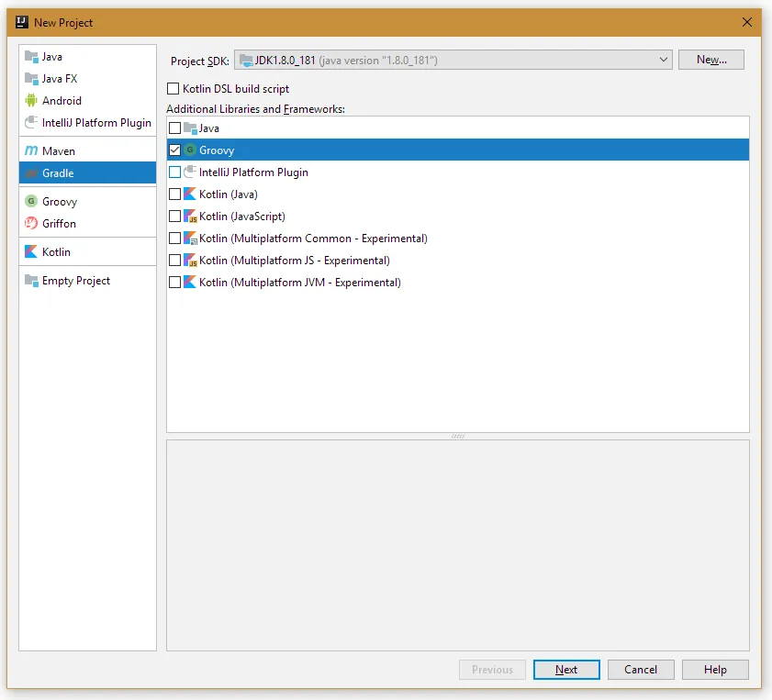Click 'Kotlin (Java)' label text
772x700 pixels.
[229, 194]
